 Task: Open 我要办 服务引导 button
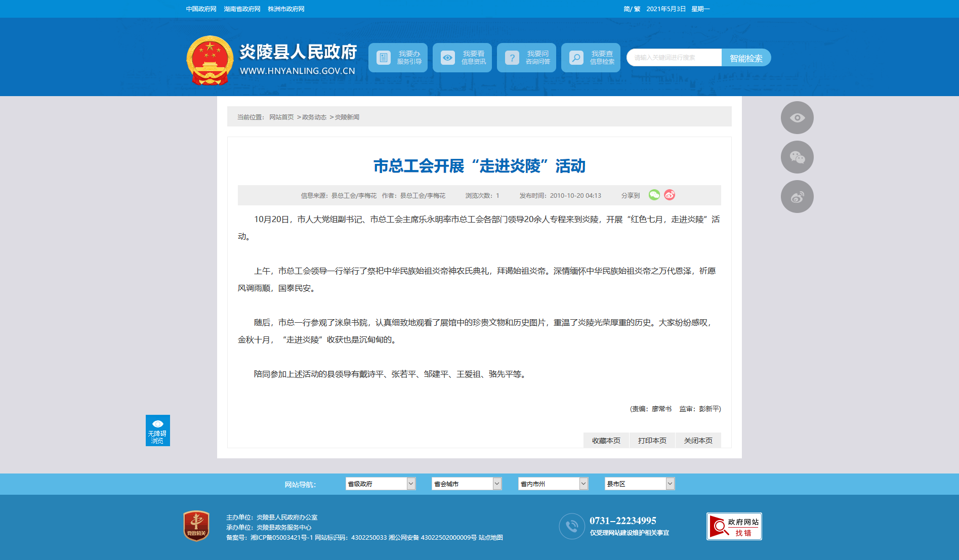398,58
